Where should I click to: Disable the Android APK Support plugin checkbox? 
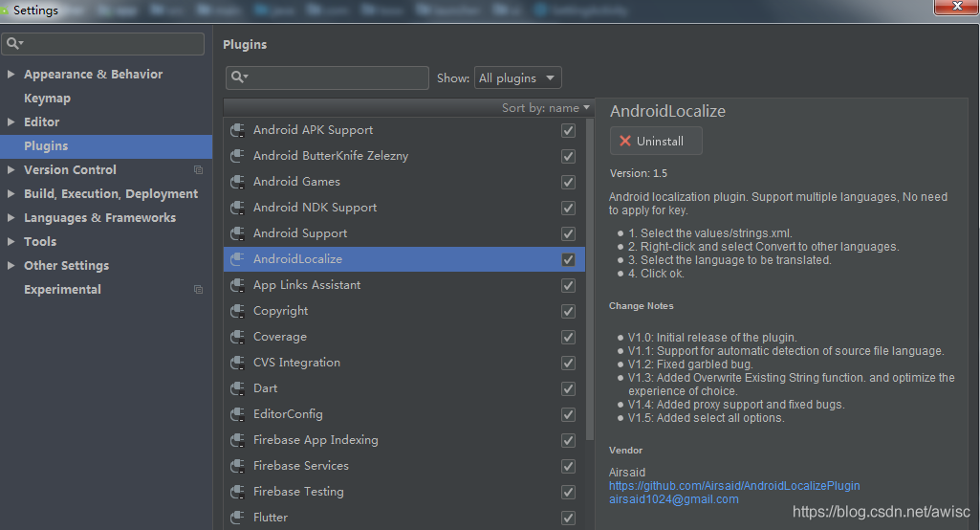568,130
